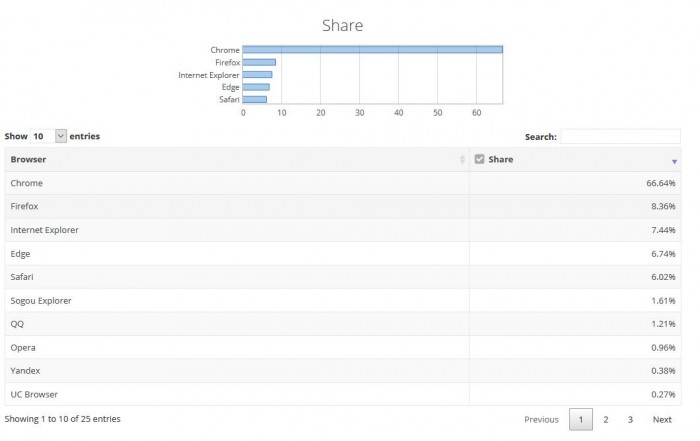Click the Firefox bar in the chart
This screenshot has height=441, width=700.
(x=259, y=62)
